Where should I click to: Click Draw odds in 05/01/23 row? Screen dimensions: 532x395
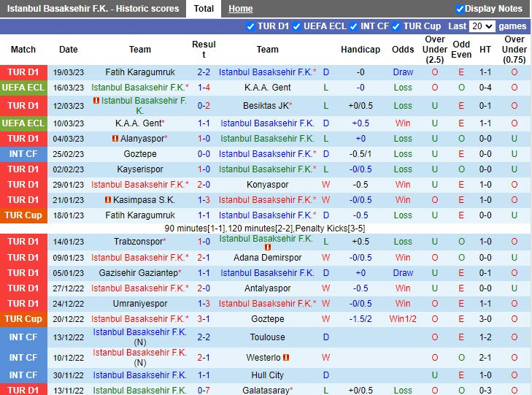(403, 273)
